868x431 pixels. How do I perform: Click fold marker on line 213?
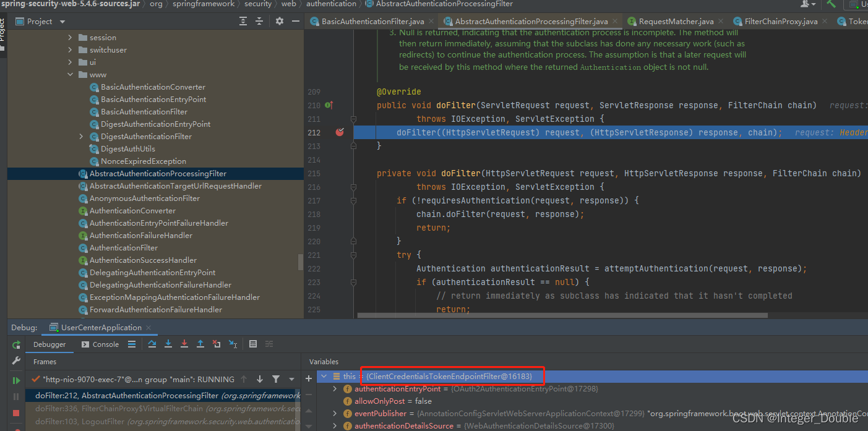353,146
